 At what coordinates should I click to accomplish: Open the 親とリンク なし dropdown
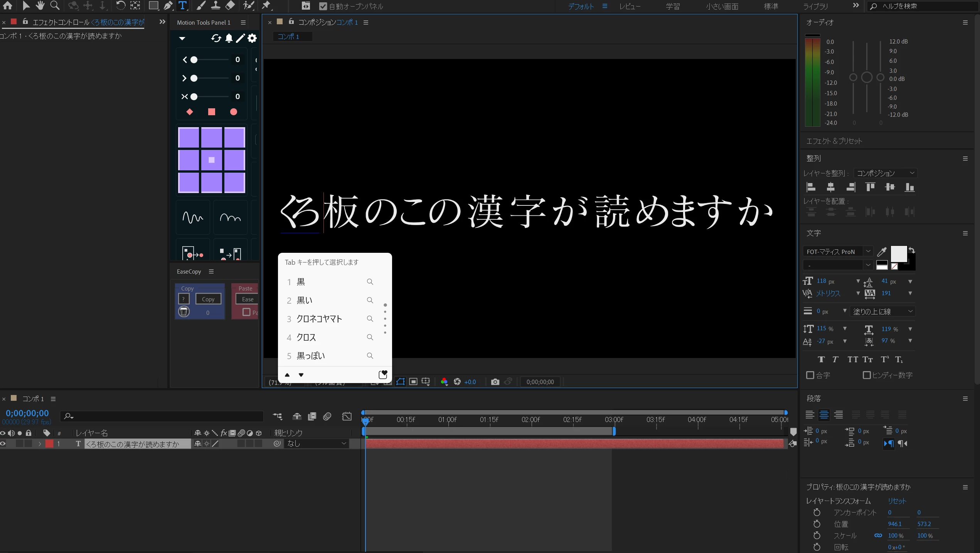tap(317, 444)
